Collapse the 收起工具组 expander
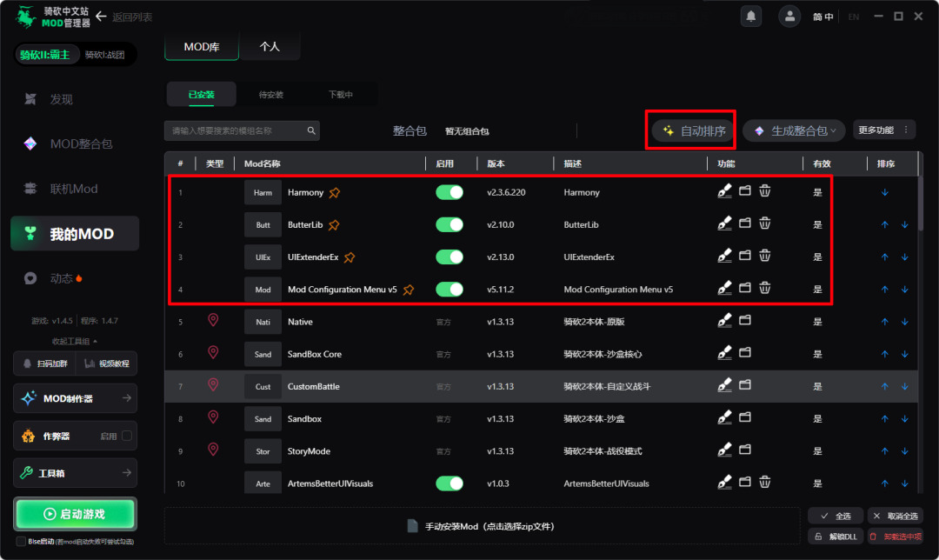This screenshot has width=939, height=560. 74,342
